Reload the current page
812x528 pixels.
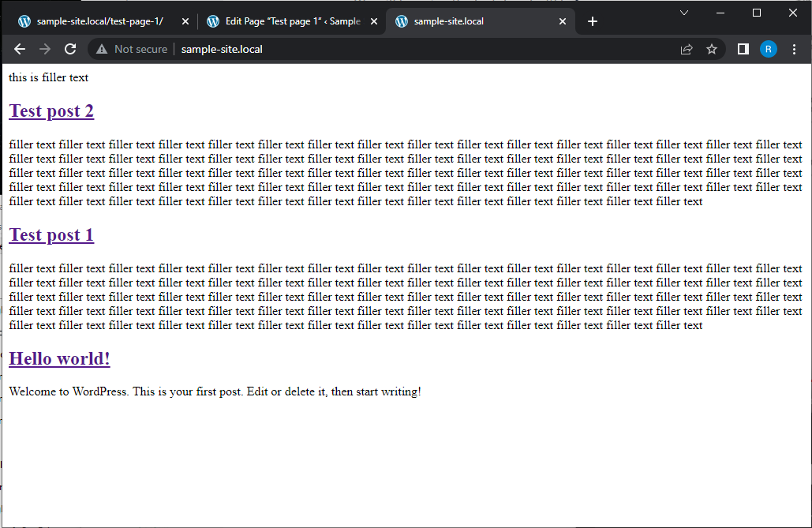click(70, 49)
